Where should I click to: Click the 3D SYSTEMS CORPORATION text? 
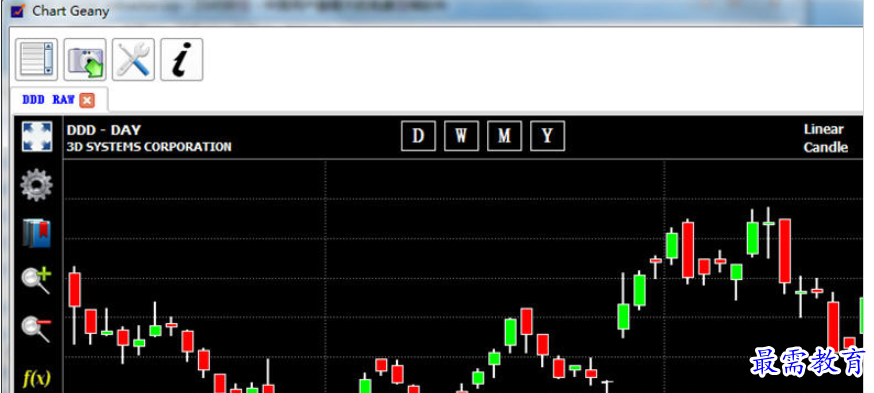[149, 147]
